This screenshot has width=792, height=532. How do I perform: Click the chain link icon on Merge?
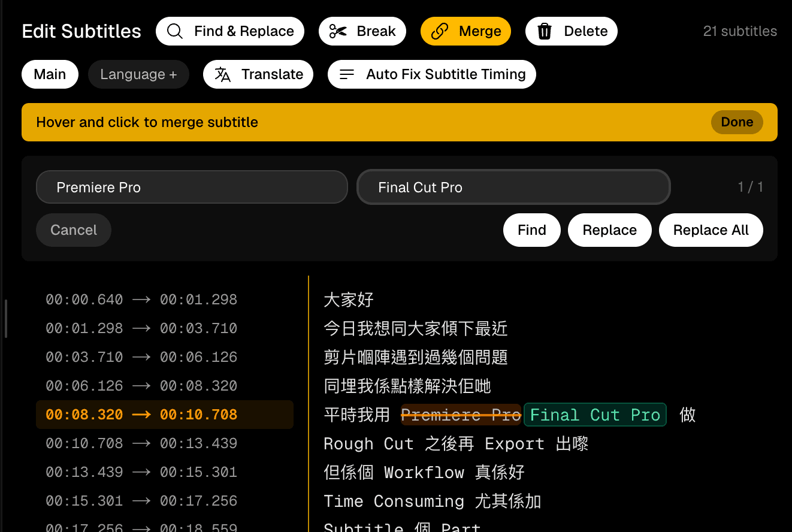click(x=440, y=31)
